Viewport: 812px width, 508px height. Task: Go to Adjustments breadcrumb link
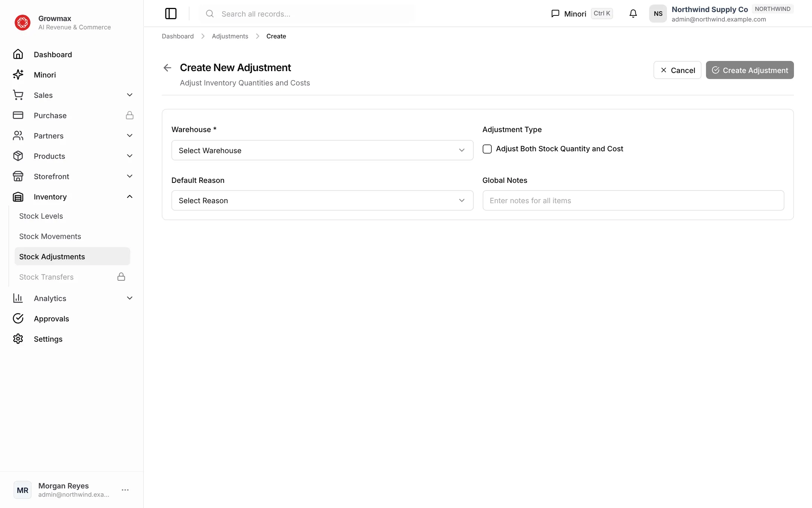[230, 36]
